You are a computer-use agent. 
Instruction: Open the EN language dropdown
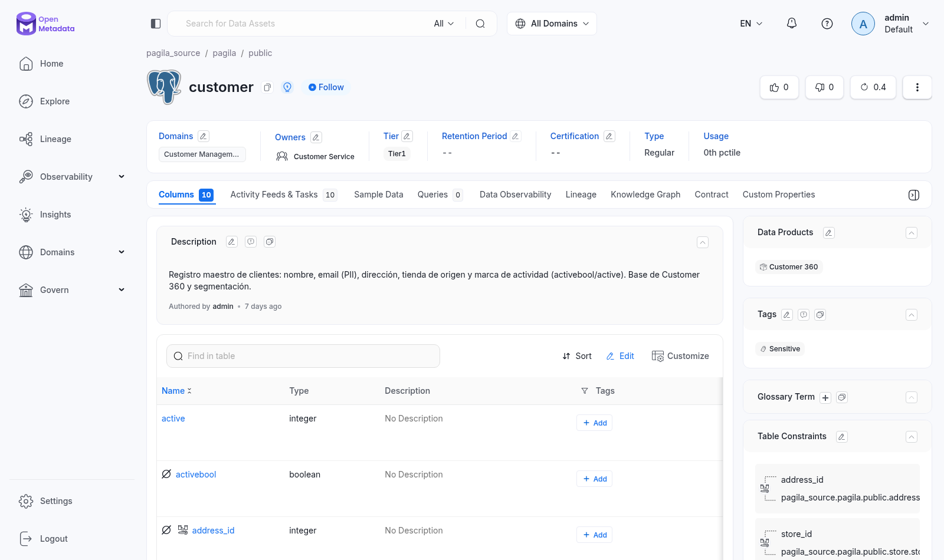tap(751, 24)
